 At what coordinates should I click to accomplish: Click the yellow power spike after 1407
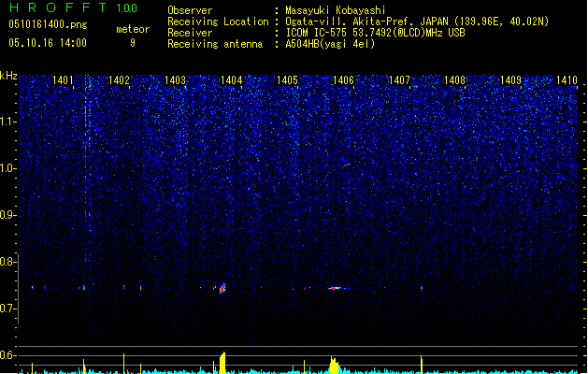422,365
